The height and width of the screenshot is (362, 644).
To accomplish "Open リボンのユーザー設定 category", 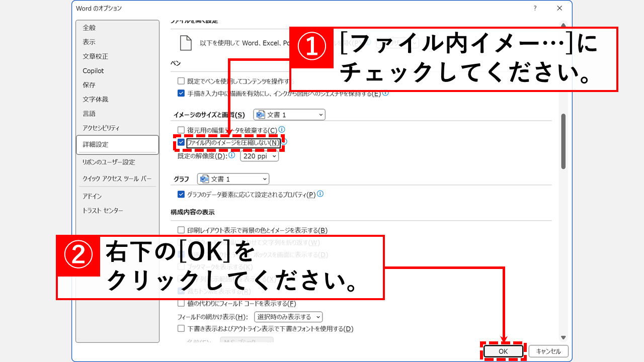I will pos(109,162).
